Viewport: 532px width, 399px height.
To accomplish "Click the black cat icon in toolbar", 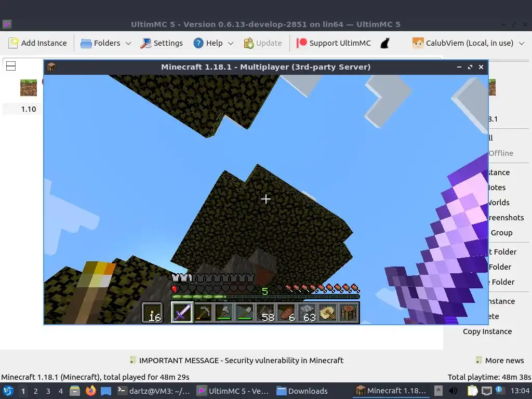I will pyautogui.click(x=385, y=43).
